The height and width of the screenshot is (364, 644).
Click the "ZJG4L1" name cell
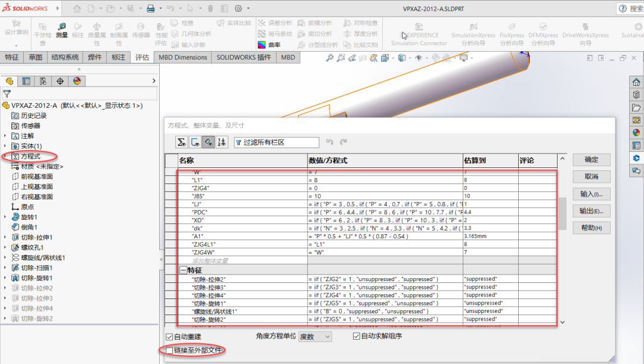(242, 244)
